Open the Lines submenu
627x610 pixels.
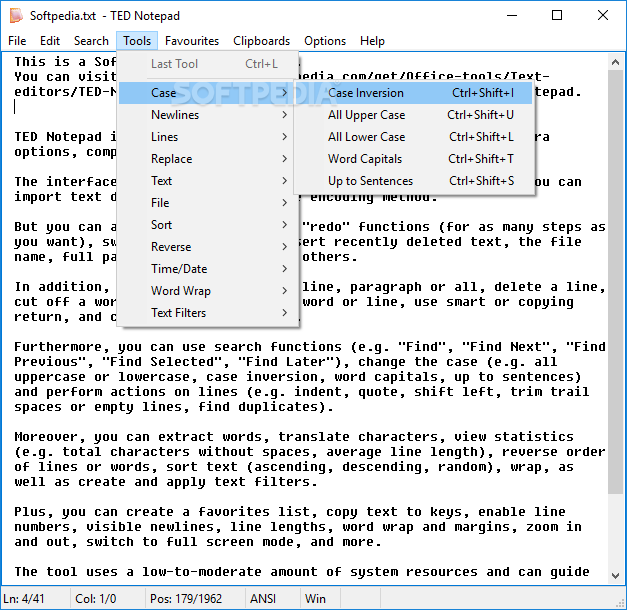(x=207, y=137)
